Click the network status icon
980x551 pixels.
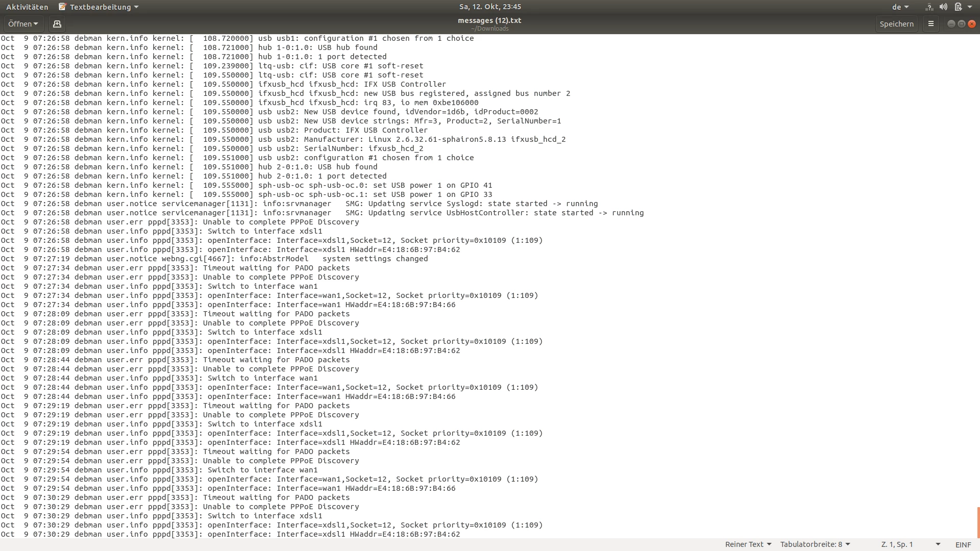[x=929, y=7]
